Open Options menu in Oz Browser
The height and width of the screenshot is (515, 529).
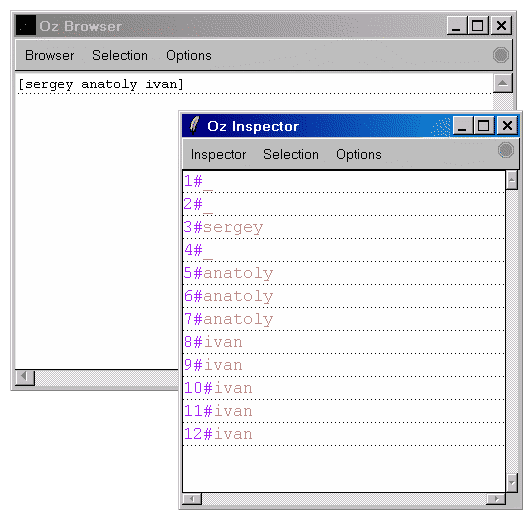(x=189, y=55)
